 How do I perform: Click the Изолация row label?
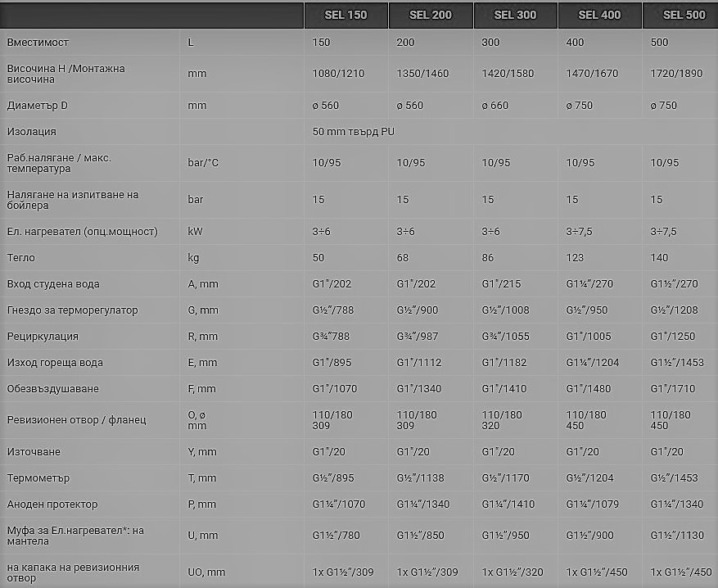32,132
